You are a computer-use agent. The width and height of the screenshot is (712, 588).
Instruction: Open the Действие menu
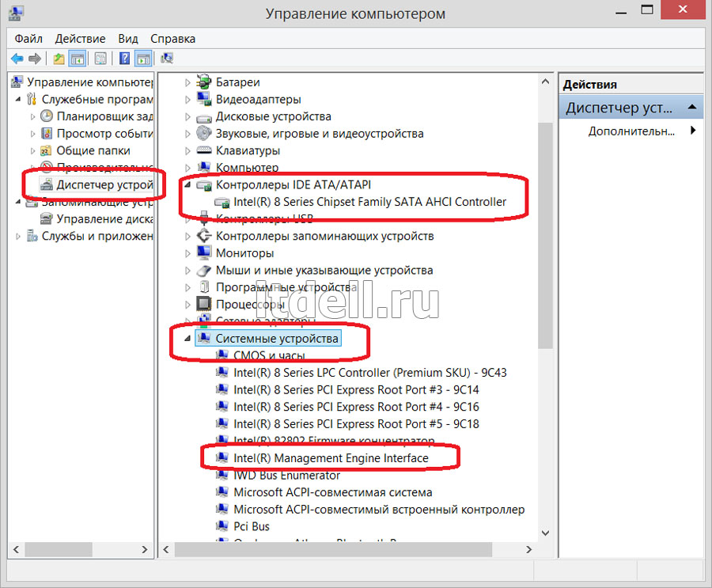[x=81, y=39]
